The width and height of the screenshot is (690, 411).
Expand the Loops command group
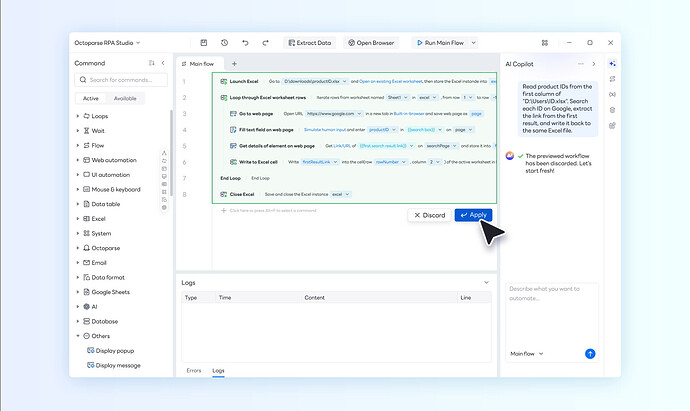coord(78,116)
